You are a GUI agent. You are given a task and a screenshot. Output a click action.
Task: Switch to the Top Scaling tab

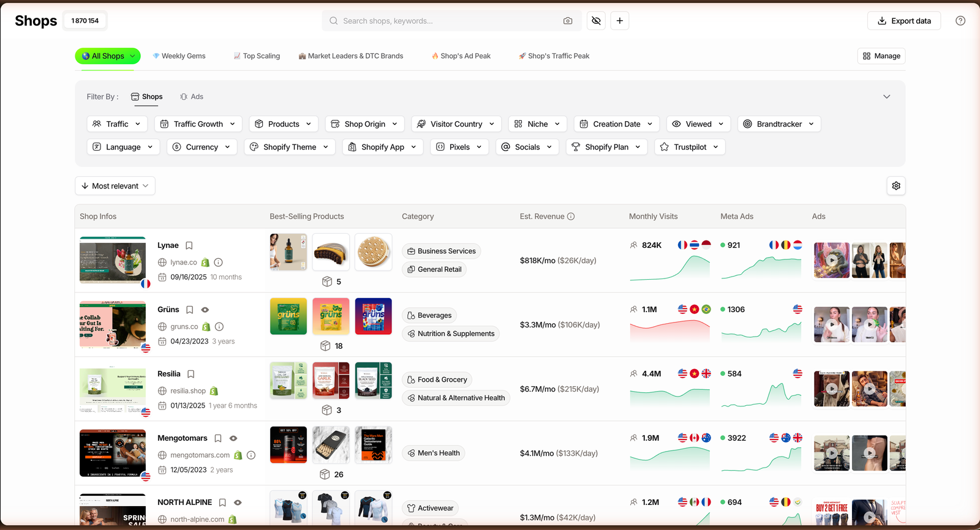click(257, 56)
